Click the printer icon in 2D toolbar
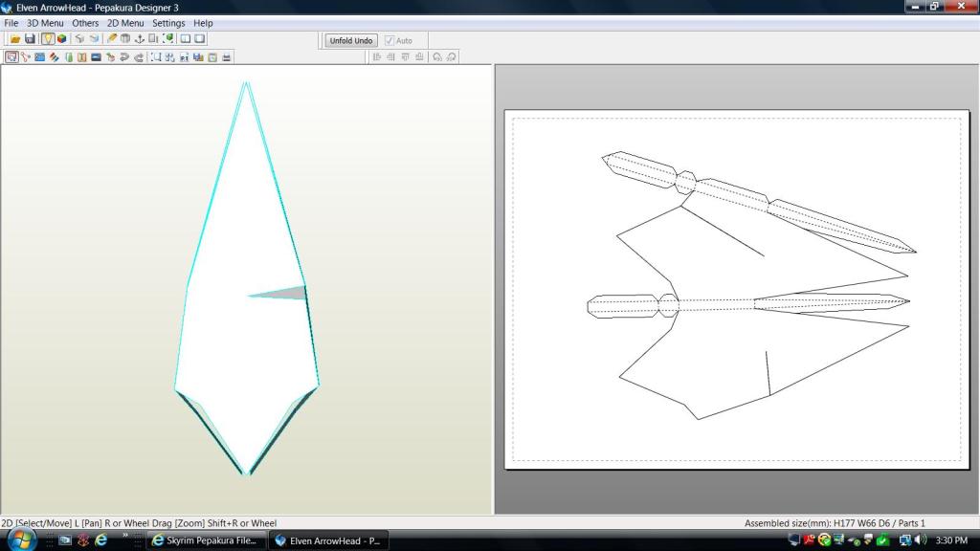This screenshot has width=980, height=551. [x=226, y=57]
